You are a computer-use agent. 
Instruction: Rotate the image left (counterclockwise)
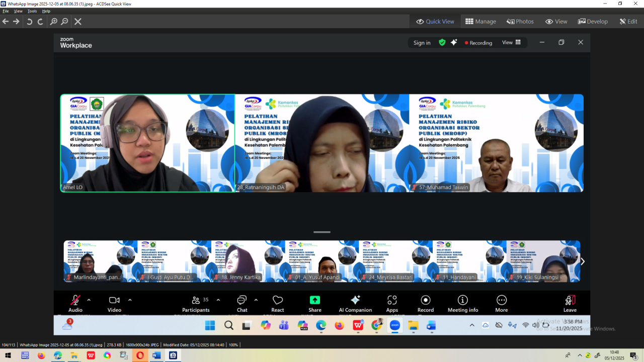click(29, 22)
